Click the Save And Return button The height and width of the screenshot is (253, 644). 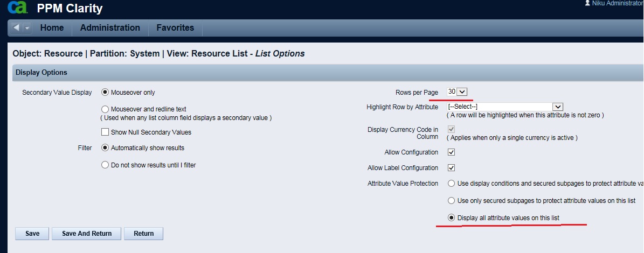point(87,233)
